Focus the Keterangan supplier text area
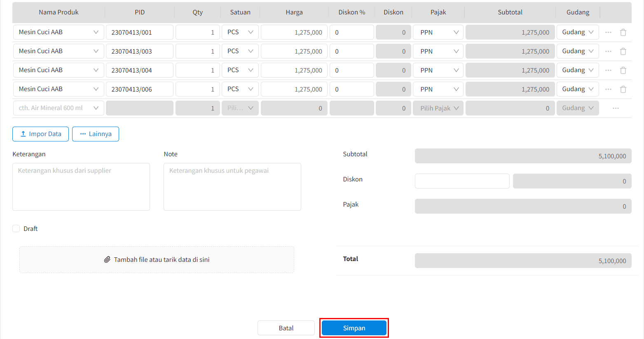644x339 pixels. pyautogui.click(x=81, y=187)
